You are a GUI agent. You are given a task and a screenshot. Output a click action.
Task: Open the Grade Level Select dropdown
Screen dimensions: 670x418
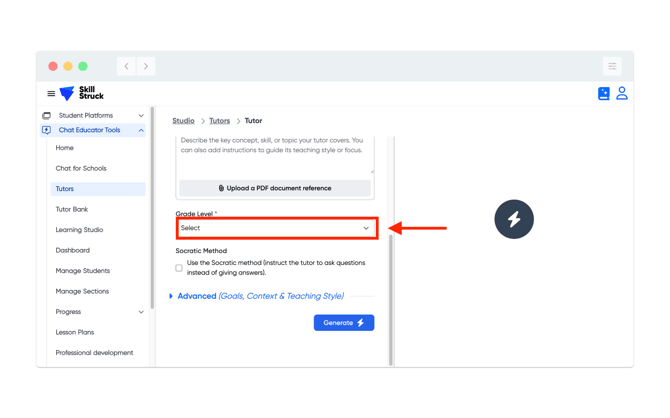[276, 228]
